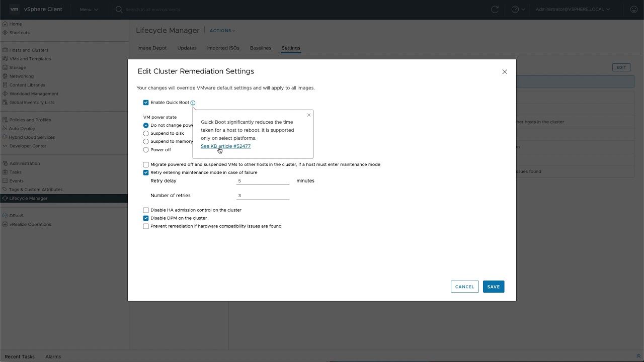Click the Policies and Profiles icon
The width and height of the screenshot is (644, 362).
pyautogui.click(x=5, y=120)
